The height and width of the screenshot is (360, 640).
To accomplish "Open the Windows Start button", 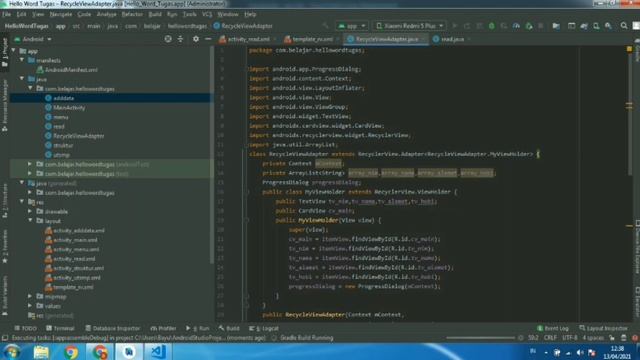I will pos(11,352).
